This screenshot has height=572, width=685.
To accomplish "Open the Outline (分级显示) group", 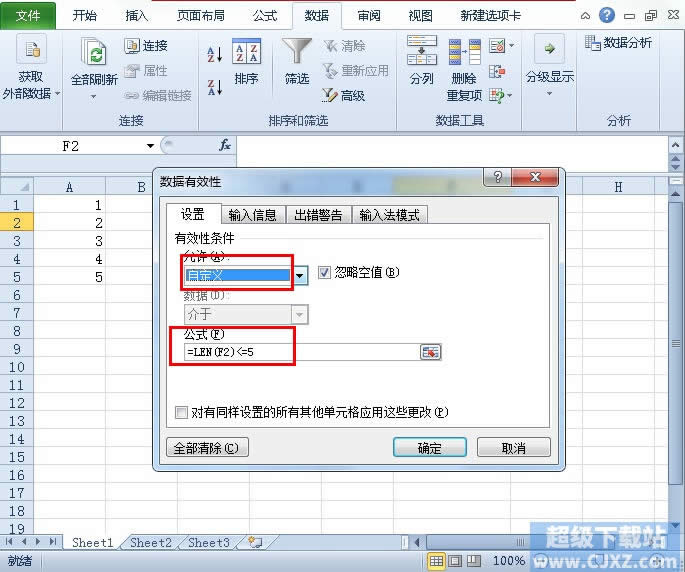I will [550, 66].
